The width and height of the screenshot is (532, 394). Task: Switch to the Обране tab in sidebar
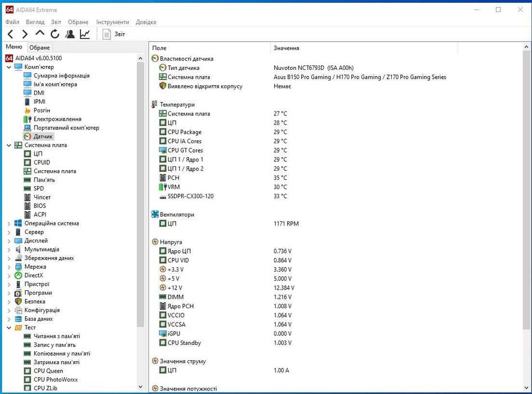(39, 47)
